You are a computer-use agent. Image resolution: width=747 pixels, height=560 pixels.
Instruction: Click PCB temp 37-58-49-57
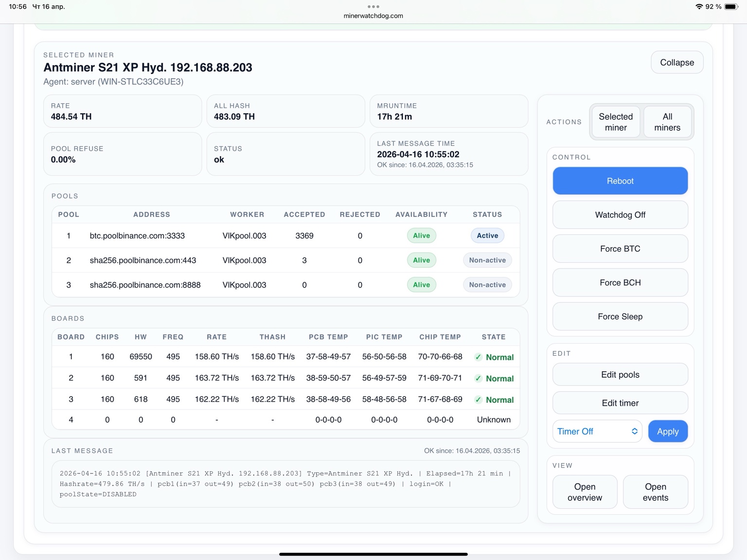[328, 357]
